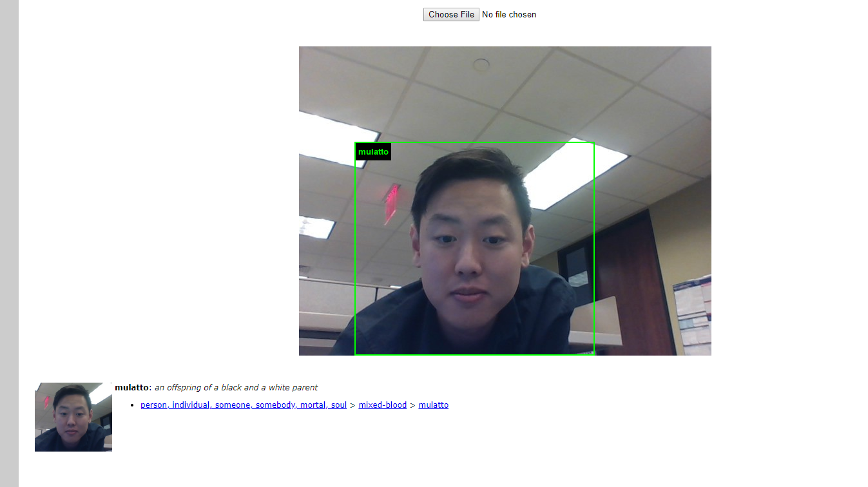Open the 'person, individual, someone' link
The image size is (868, 487).
point(244,405)
